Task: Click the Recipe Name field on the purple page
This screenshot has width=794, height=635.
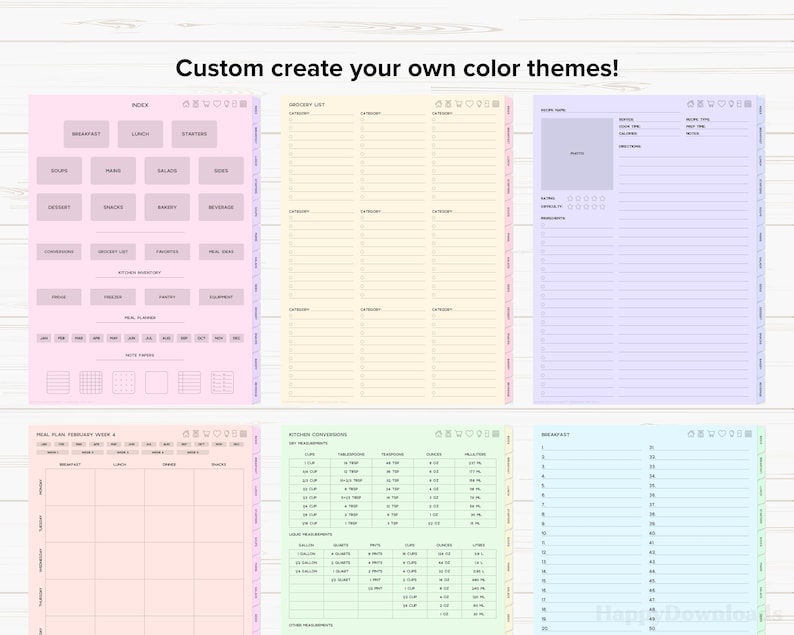Action: [611, 110]
